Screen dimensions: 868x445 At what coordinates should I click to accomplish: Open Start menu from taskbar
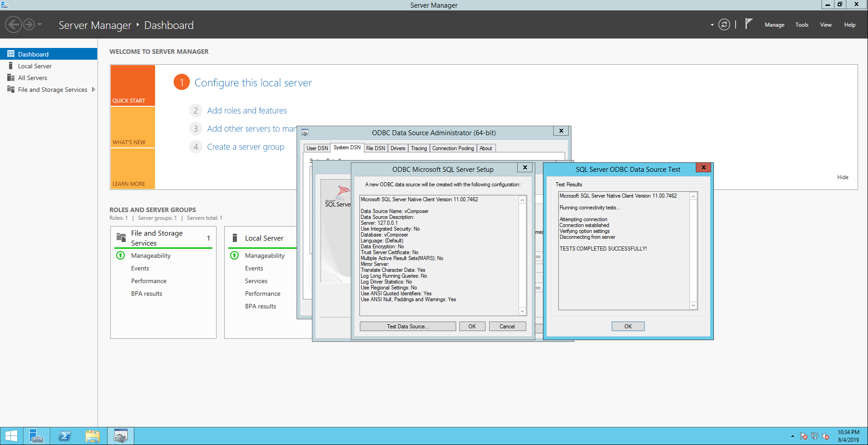(x=11, y=436)
